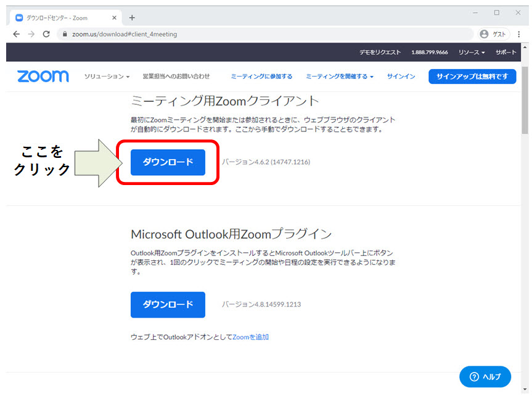Expand ミーティングを開催する dropdown
This screenshot has height=396, width=532.
pos(340,76)
